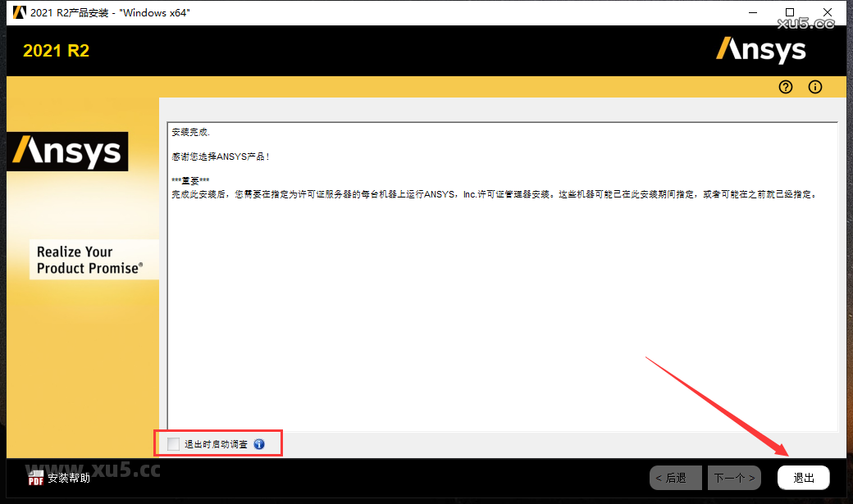Click the blue info icon beside the survey checkbox
Image resolution: width=853 pixels, height=504 pixels.
(259, 443)
